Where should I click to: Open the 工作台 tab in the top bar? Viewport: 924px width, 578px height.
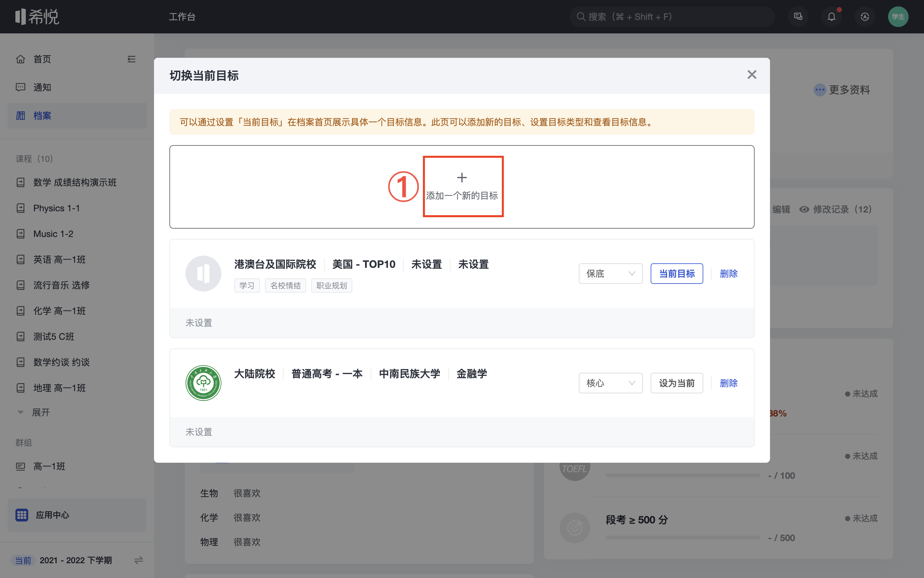(x=182, y=17)
